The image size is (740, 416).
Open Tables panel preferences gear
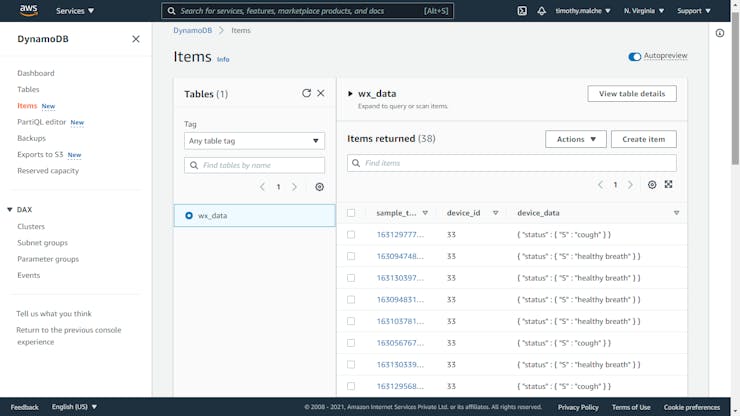(x=320, y=187)
